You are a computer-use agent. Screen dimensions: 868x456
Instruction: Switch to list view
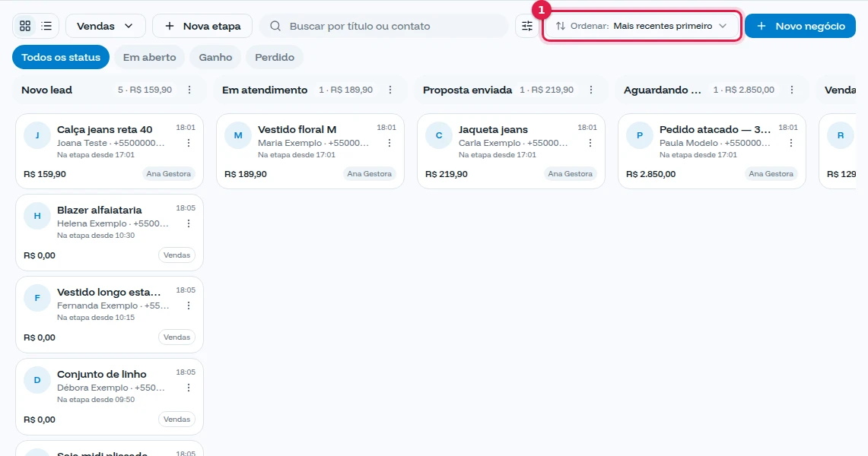click(46, 26)
